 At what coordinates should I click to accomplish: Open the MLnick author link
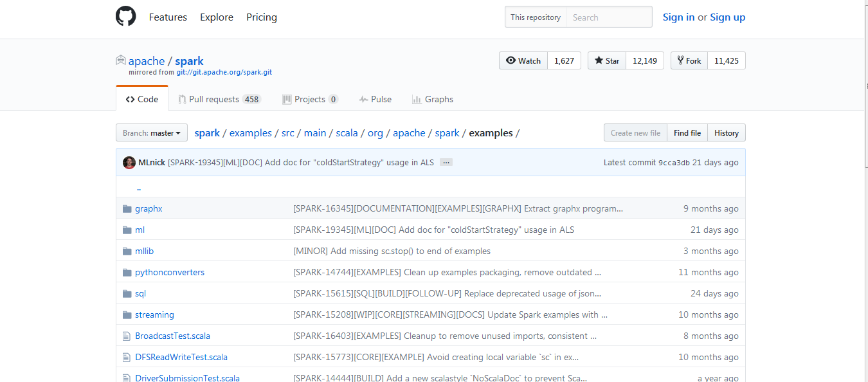point(152,163)
